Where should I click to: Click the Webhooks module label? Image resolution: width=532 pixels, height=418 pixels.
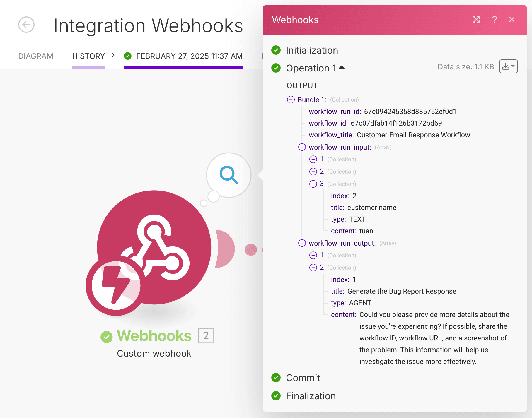pyautogui.click(x=154, y=336)
